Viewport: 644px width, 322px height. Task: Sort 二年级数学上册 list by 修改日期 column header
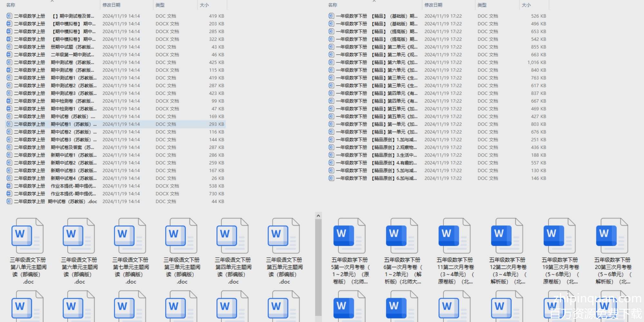click(111, 5)
